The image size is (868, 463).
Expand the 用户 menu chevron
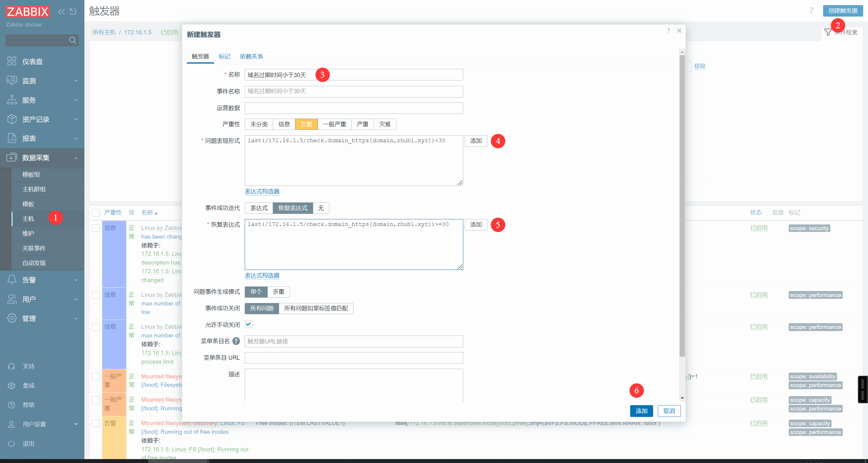76,299
